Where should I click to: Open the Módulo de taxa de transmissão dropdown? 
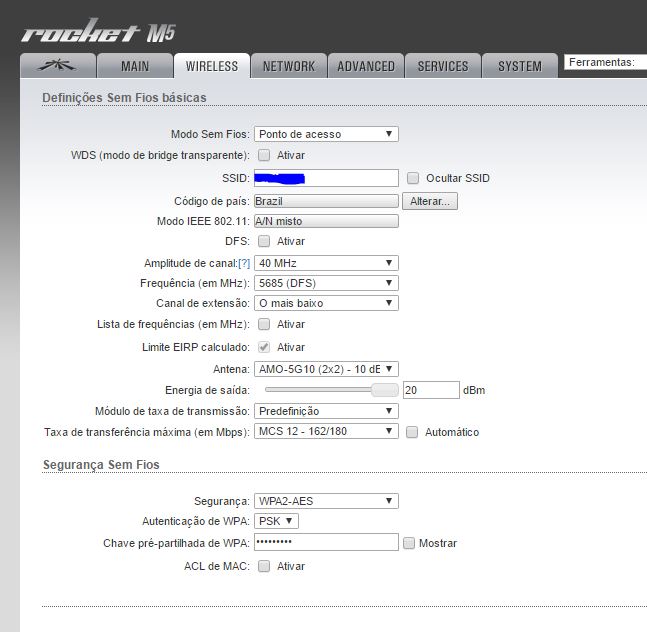(326, 411)
